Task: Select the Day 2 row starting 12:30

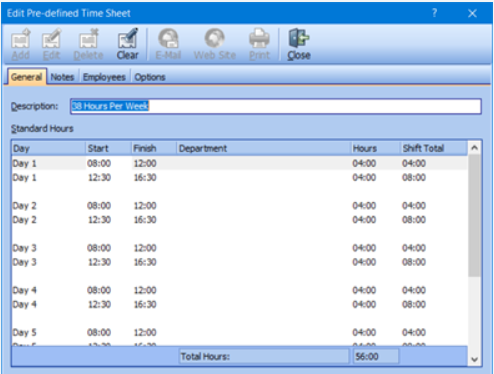Action: point(239,220)
